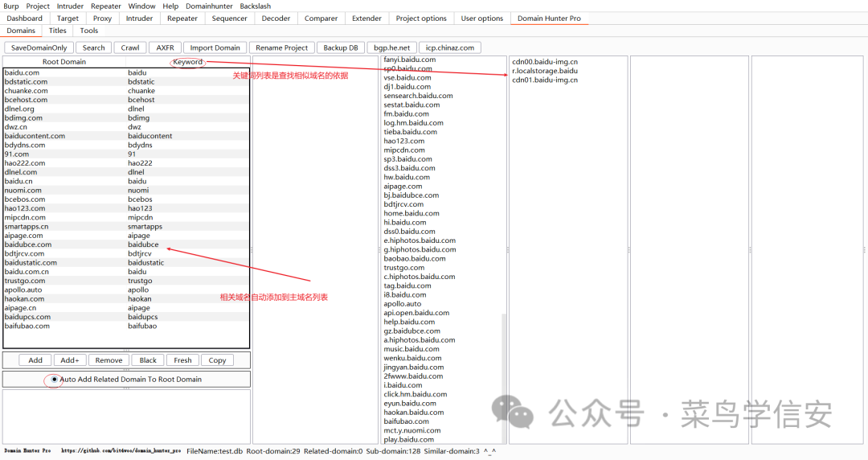The image size is (868, 460).
Task: Select similar domain cdn00.baidu-img.cn
Action: click(x=545, y=62)
